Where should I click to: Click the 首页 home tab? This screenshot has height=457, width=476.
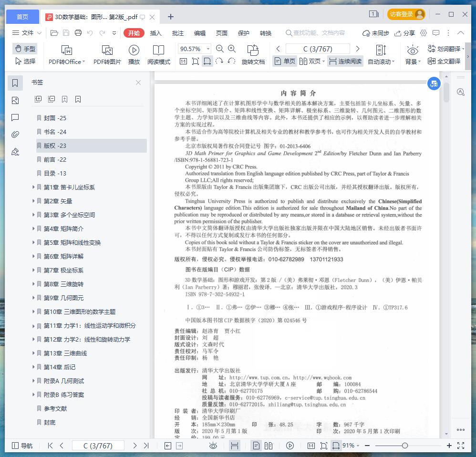pyautogui.click(x=22, y=17)
